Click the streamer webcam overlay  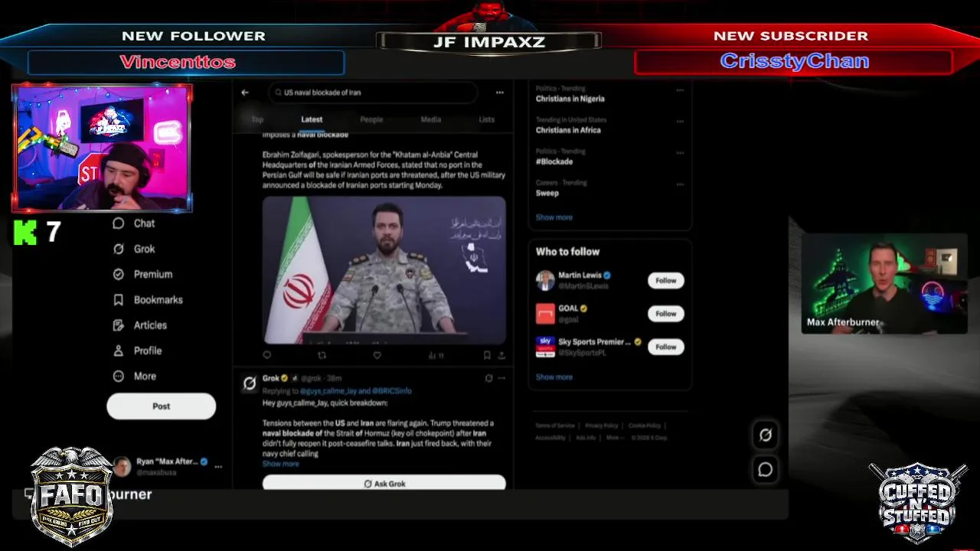coord(102,148)
